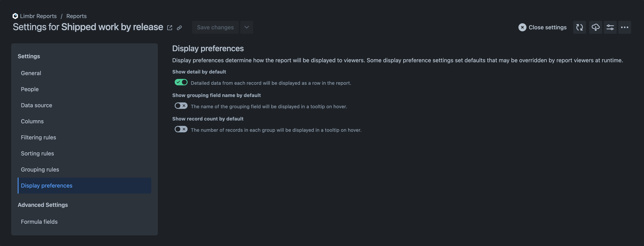644x246 pixels.
Task: Disable Show detail by default
Action: (x=181, y=82)
